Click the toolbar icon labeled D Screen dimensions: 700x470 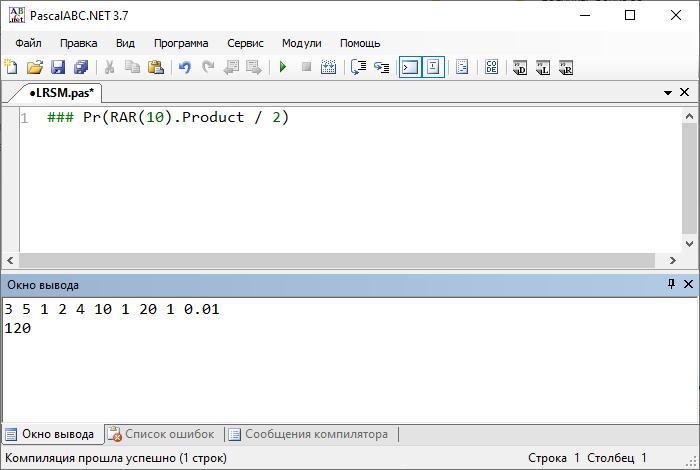point(520,67)
